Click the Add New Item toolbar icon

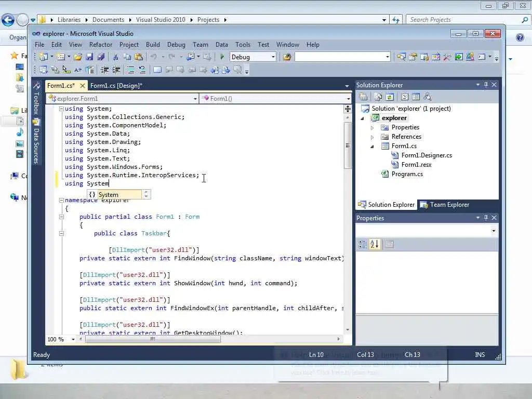click(x=61, y=57)
